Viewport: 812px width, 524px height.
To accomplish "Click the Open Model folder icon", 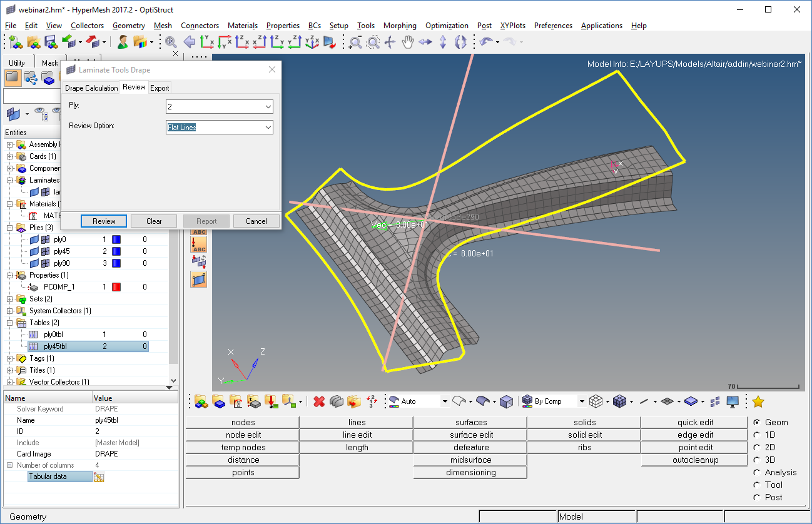I will [33, 42].
